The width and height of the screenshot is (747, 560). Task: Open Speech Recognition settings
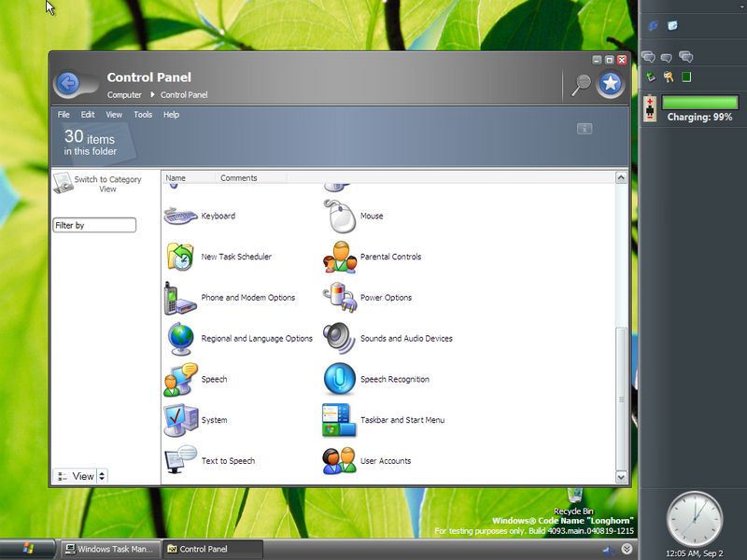339,379
